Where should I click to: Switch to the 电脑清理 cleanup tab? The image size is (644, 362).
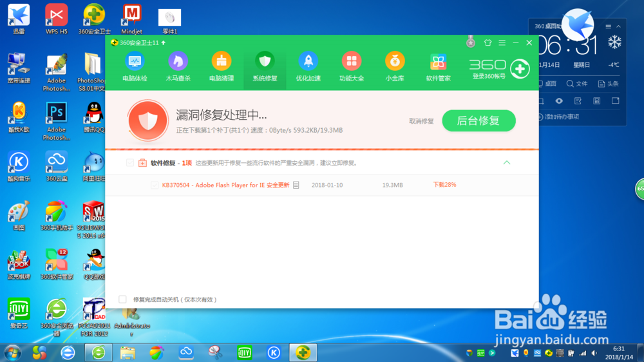(x=222, y=67)
